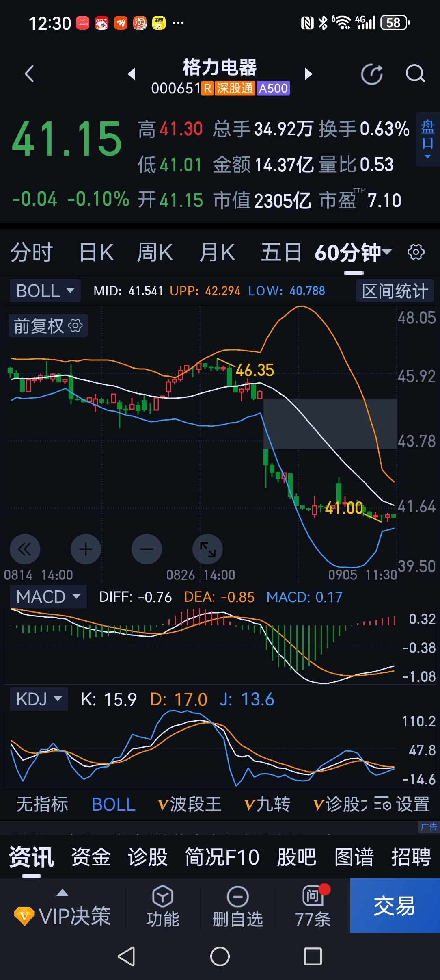Tap Android back navigation button
The height and width of the screenshot is (980, 440).
[126, 956]
